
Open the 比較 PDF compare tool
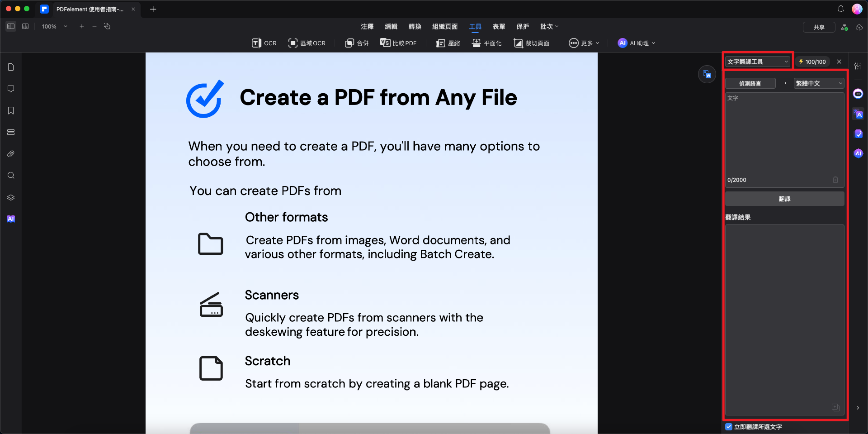pos(398,43)
